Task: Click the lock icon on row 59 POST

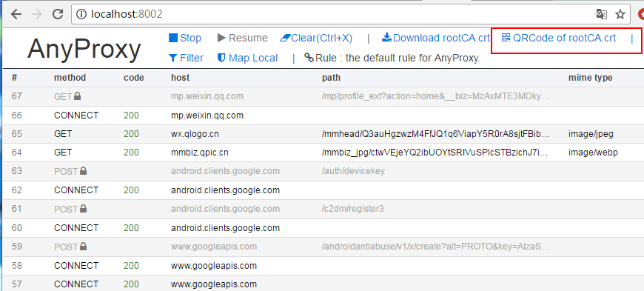Action: coord(83,247)
